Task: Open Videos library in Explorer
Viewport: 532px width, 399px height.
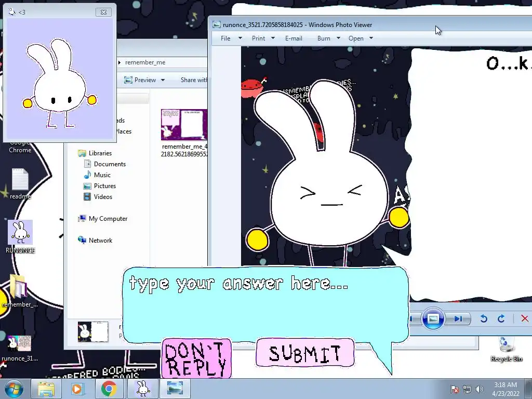Action: point(98,197)
